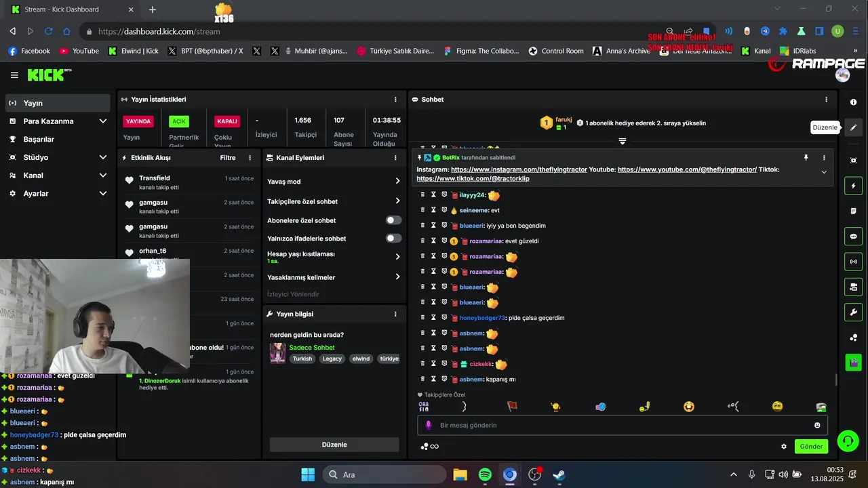Open the hamburger menu beside the Kick logo

click(x=14, y=75)
